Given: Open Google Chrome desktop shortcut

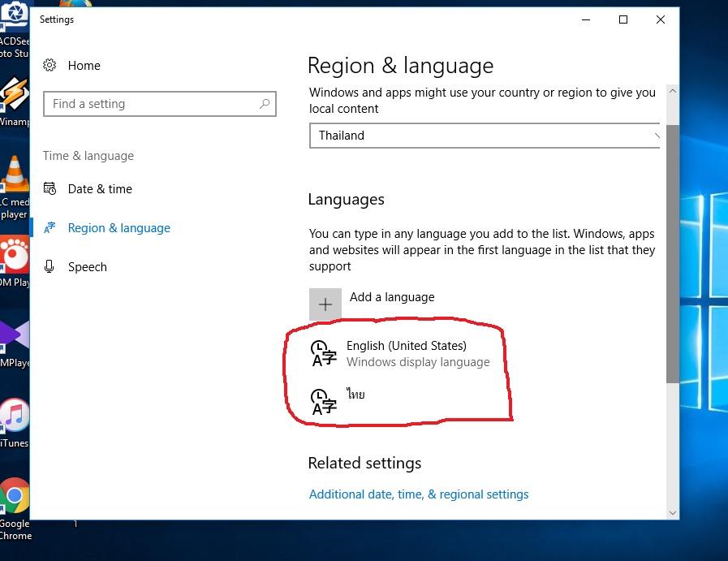Looking at the screenshot, I should 15,508.
